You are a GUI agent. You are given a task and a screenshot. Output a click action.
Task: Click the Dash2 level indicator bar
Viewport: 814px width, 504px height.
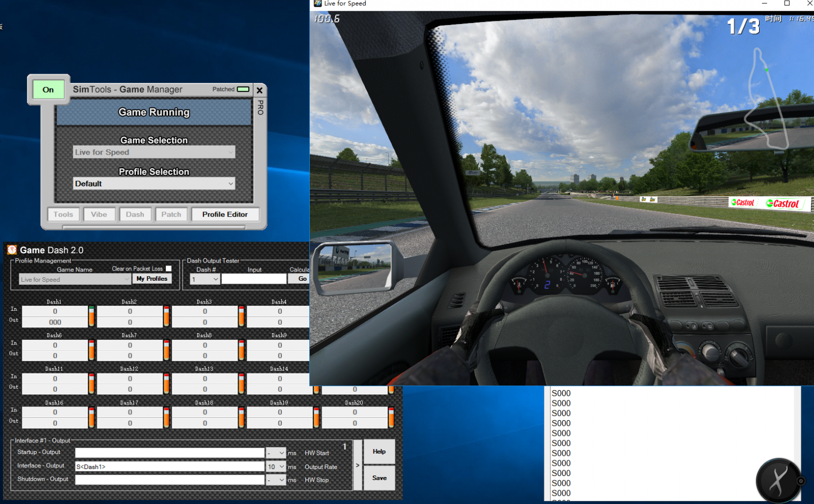click(x=166, y=316)
